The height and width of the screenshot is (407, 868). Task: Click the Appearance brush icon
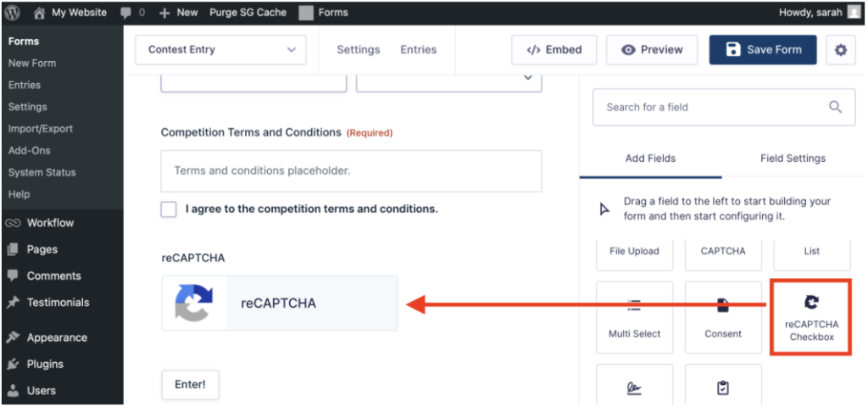point(13,337)
